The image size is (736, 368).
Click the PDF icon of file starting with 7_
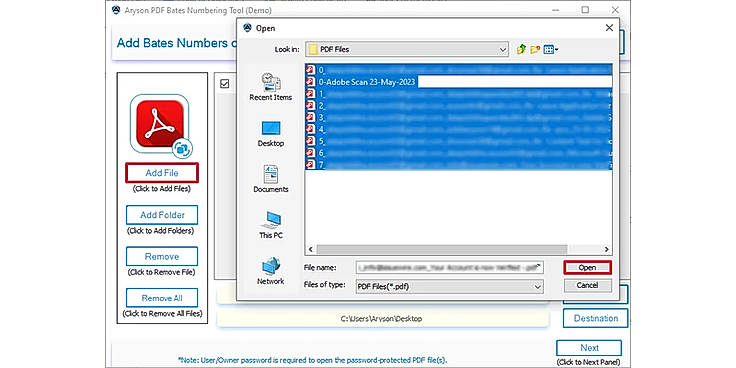[310, 164]
